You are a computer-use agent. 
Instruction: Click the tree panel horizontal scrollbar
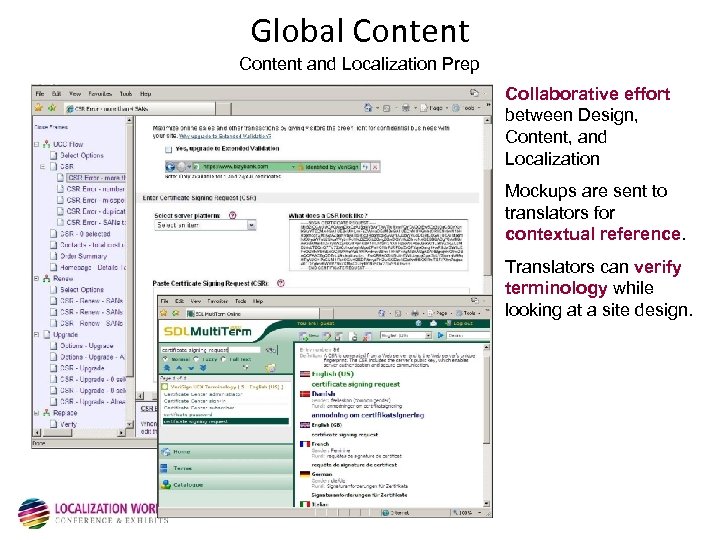point(80,433)
